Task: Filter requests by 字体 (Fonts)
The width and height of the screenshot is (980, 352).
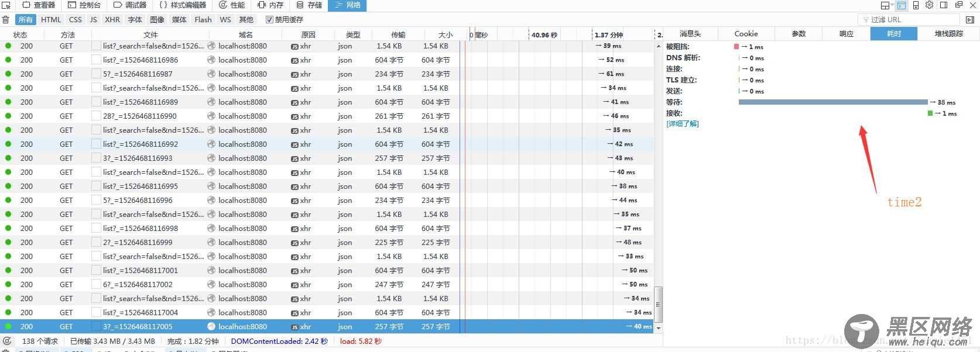Action: 135,19
